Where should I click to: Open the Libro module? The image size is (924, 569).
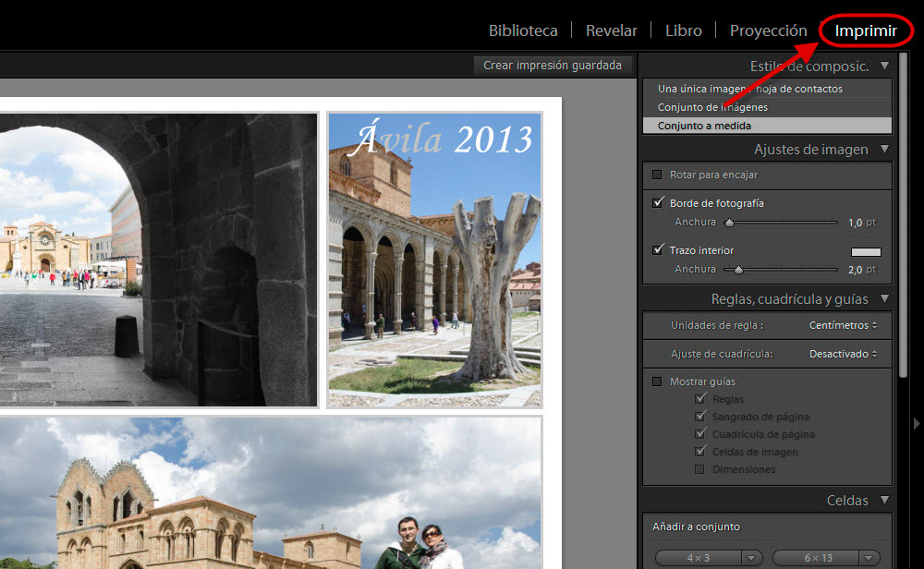tap(684, 30)
